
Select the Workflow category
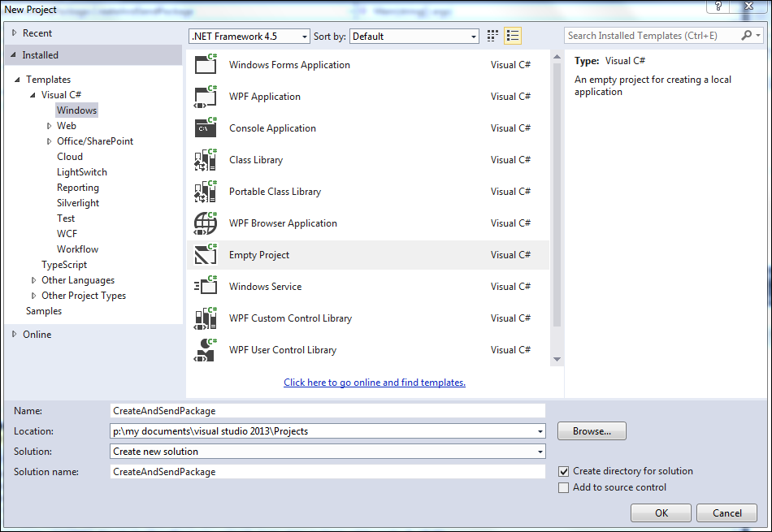click(77, 249)
